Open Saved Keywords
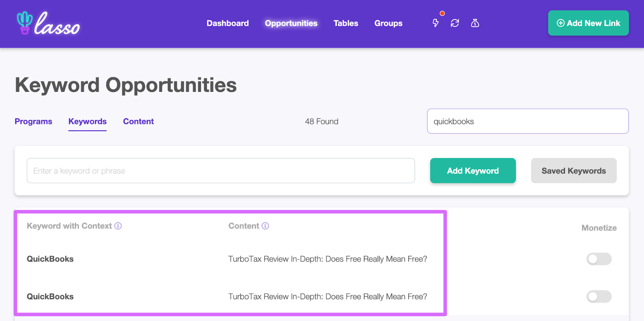 pyautogui.click(x=574, y=171)
